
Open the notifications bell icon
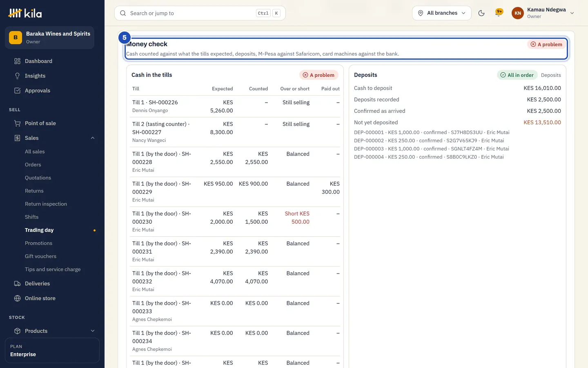(x=499, y=13)
